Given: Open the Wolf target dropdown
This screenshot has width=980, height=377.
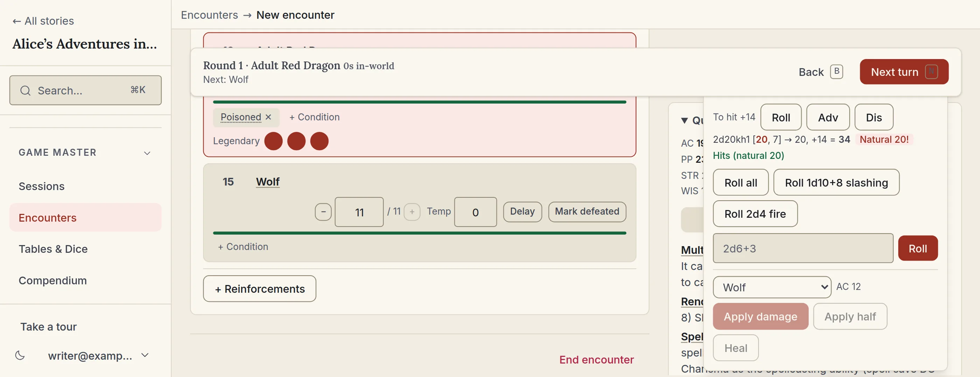Looking at the screenshot, I should pyautogui.click(x=772, y=287).
